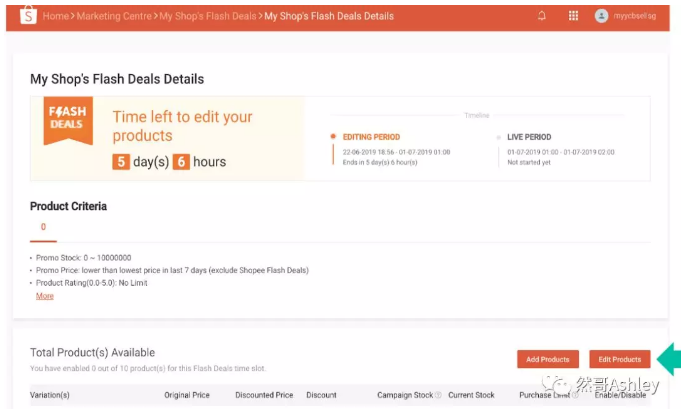Click the 5 day(s) countdown box
The image size is (691, 409).
point(121,162)
